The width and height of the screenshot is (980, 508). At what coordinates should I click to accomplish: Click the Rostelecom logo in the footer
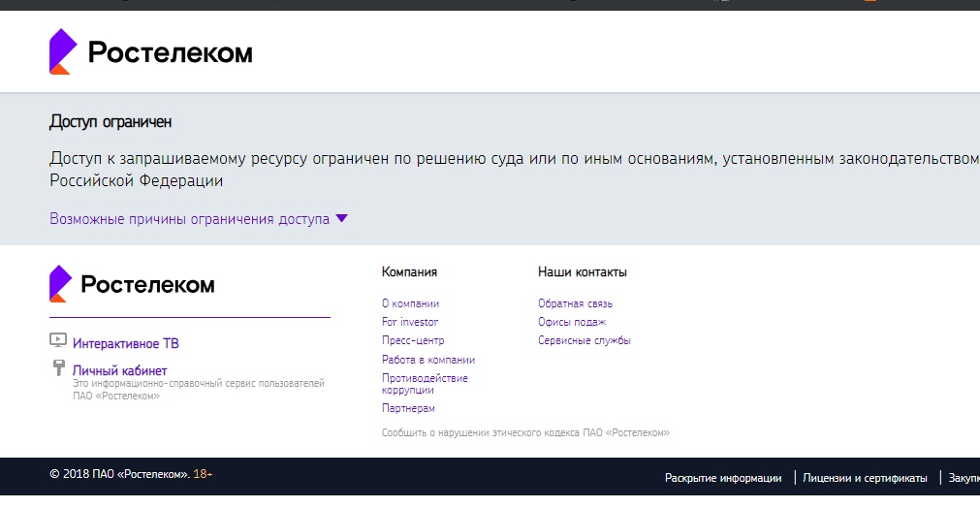132,284
